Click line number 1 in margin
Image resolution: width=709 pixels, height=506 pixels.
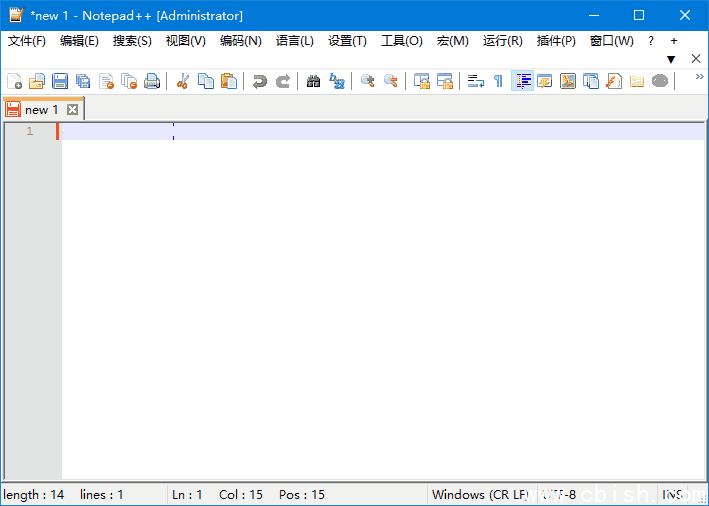30,131
